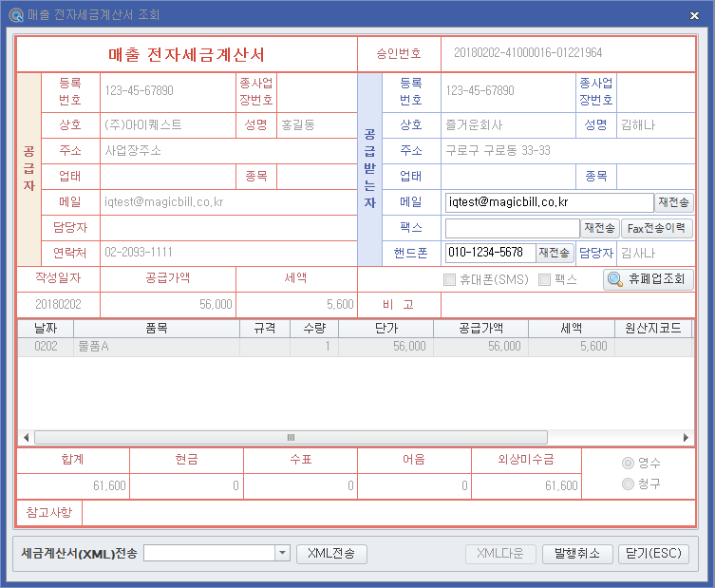This screenshot has width=715, height=588.
Task: Click the right arrow of horizontal scrollbar
Action: 686,438
